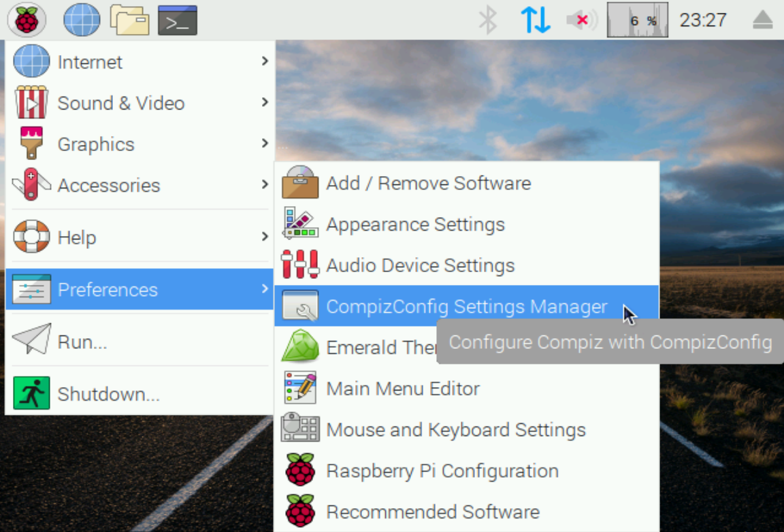Viewport: 784px width, 532px height.
Task: Open the Sound & Video category
Action: 140,103
